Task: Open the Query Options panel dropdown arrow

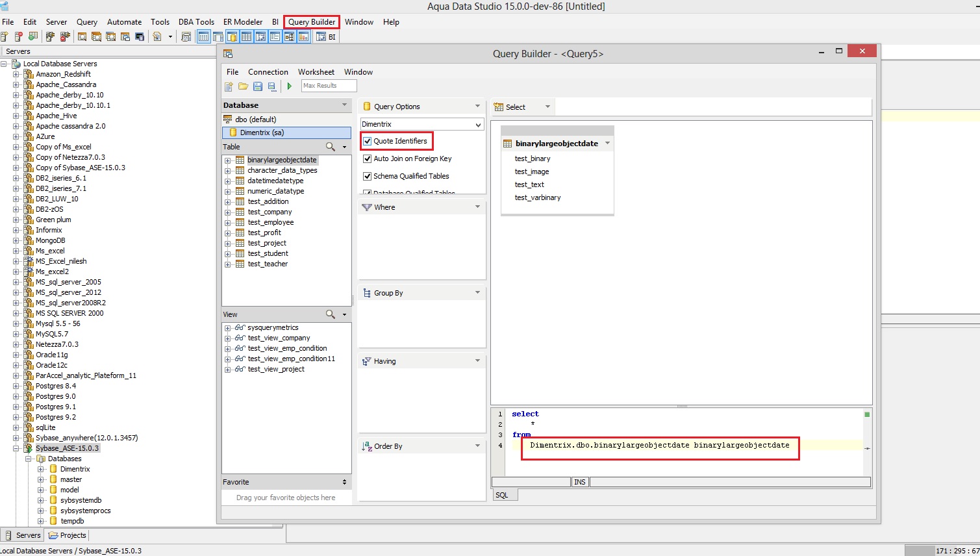Action: coord(478,106)
